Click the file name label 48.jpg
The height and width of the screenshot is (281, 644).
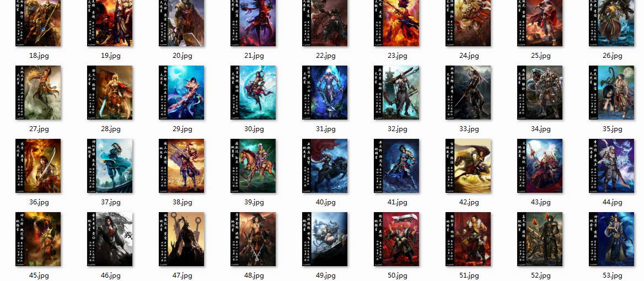(x=254, y=275)
